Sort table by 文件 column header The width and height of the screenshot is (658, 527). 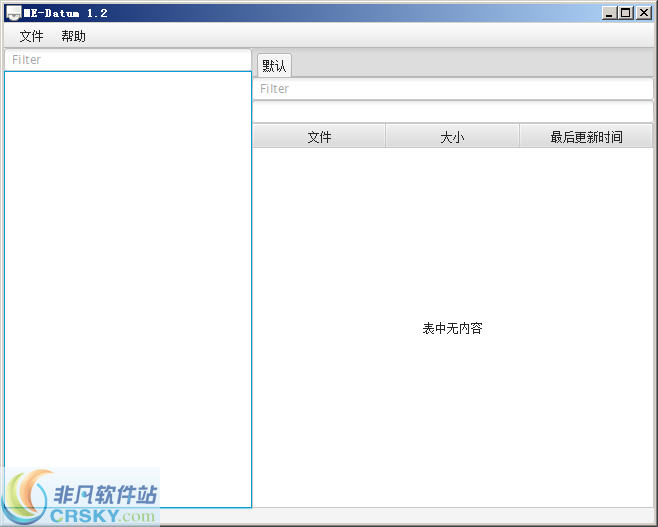[319, 136]
